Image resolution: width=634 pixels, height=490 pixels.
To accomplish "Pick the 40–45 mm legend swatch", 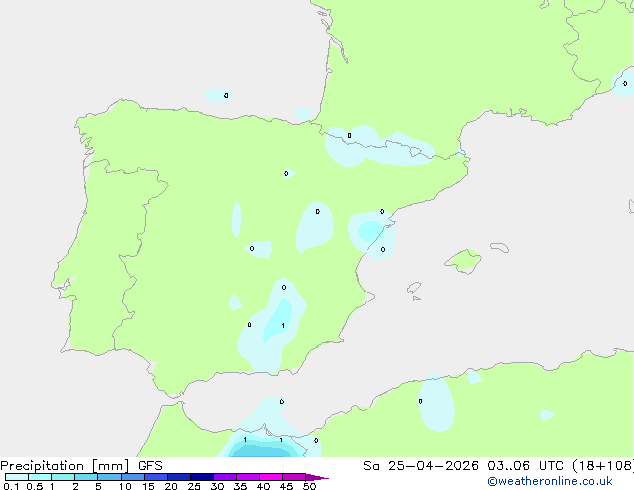I will tap(271, 477).
